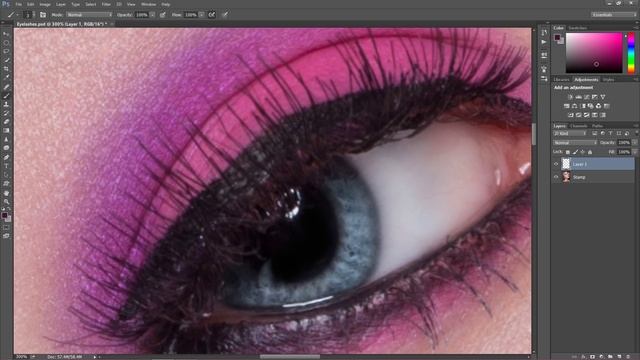Select the Brush tool in the toolbox
This screenshot has height=360, width=640.
coord(6,96)
